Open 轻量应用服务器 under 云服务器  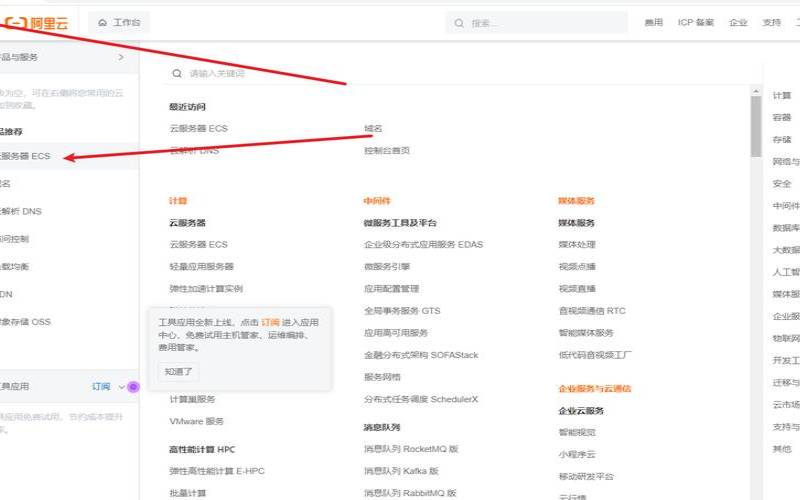[x=202, y=266]
